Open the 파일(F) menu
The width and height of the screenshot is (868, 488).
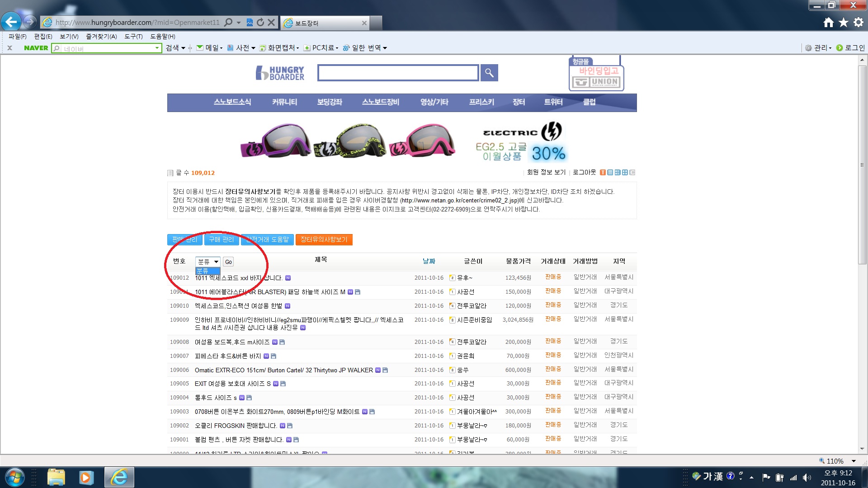(x=18, y=37)
